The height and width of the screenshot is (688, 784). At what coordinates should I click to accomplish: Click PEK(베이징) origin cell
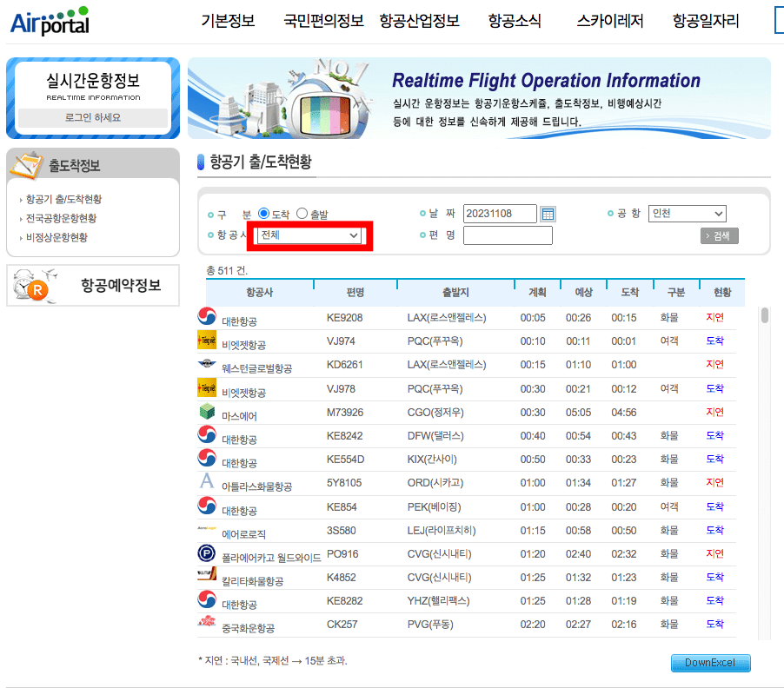[434, 507]
